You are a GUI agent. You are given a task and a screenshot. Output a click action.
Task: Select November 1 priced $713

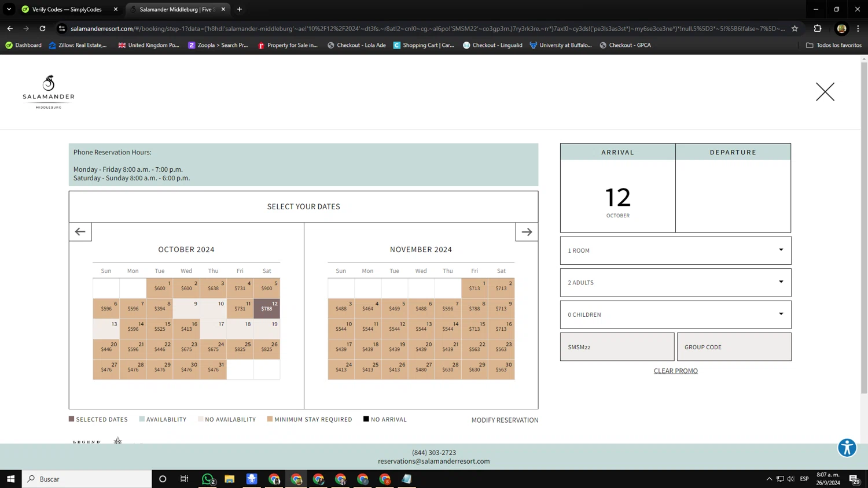(x=475, y=288)
